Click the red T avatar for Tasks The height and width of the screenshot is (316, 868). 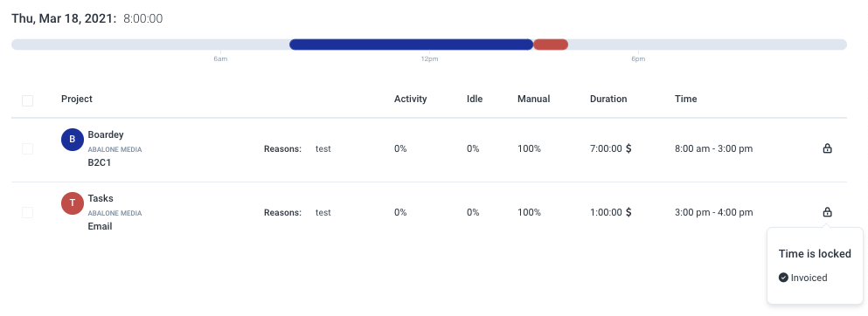pyautogui.click(x=72, y=203)
